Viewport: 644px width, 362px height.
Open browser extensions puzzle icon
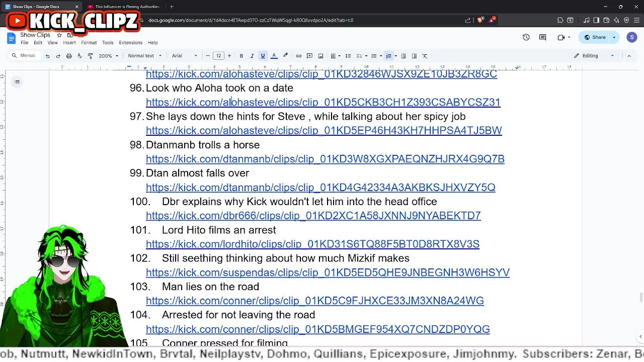point(560,20)
